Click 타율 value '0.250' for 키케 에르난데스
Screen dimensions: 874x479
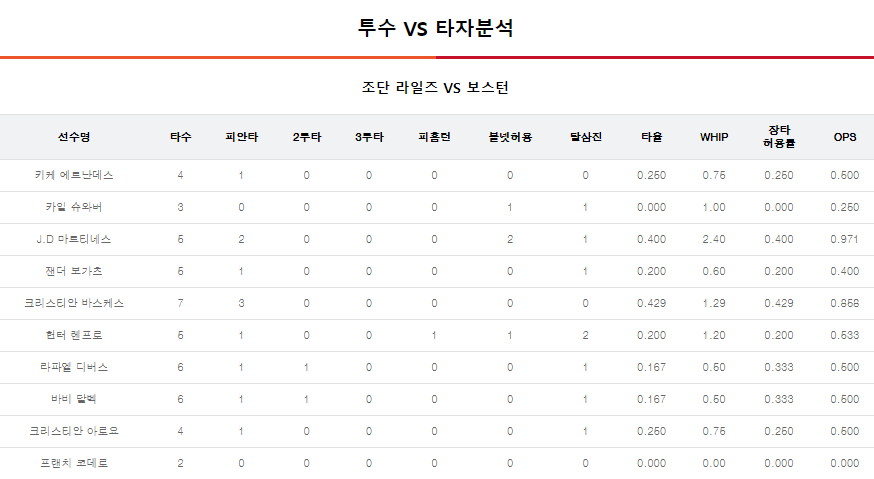tap(652, 175)
